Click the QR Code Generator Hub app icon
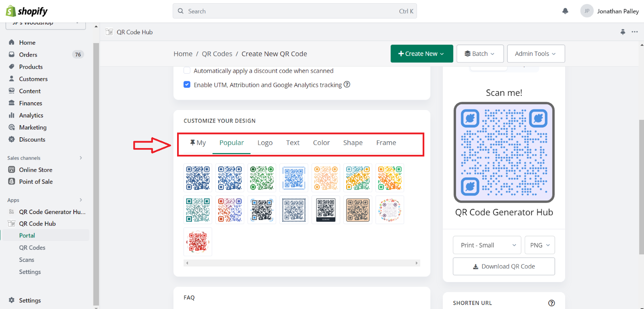Screen dimensions: 644x309 click(12, 212)
